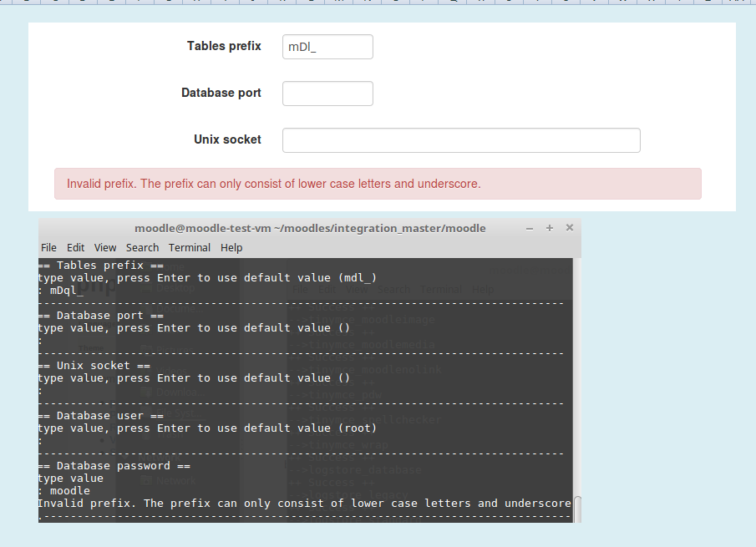Image resolution: width=756 pixels, height=547 pixels.
Task: Click the default value (mdl_) terminal line
Action: click(207, 277)
